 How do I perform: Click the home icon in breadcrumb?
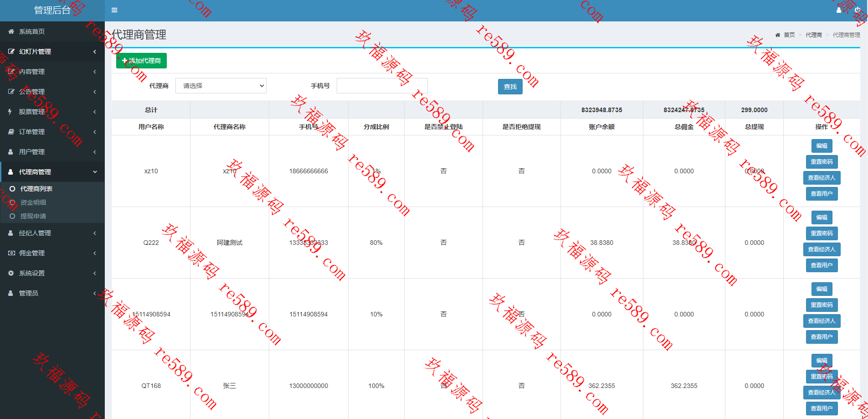pyautogui.click(x=777, y=35)
